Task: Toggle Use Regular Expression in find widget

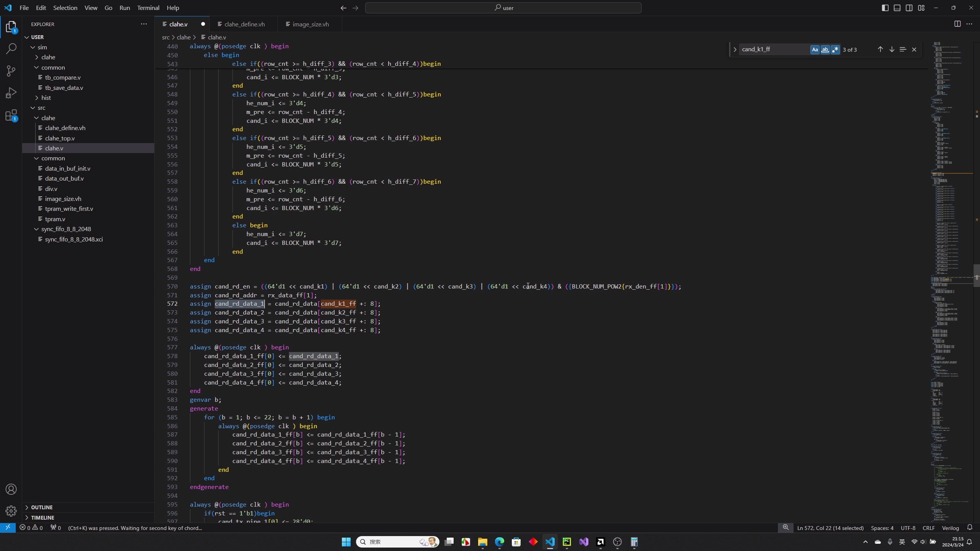Action: [x=835, y=49]
